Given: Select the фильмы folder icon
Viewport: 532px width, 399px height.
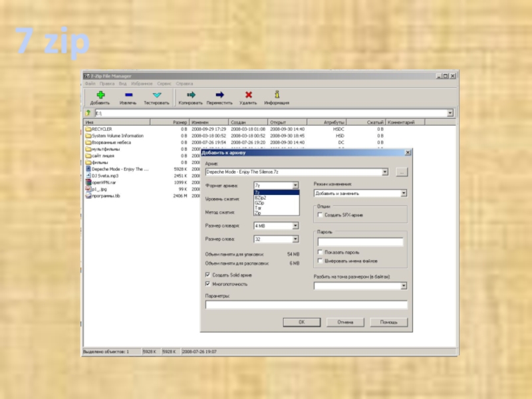Looking at the screenshot, I should pos(88,162).
